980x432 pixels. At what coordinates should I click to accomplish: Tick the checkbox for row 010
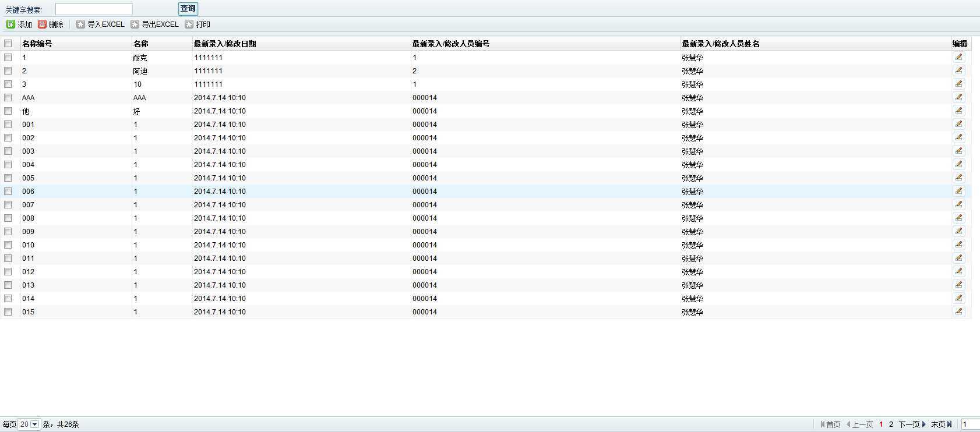(x=8, y=245)
